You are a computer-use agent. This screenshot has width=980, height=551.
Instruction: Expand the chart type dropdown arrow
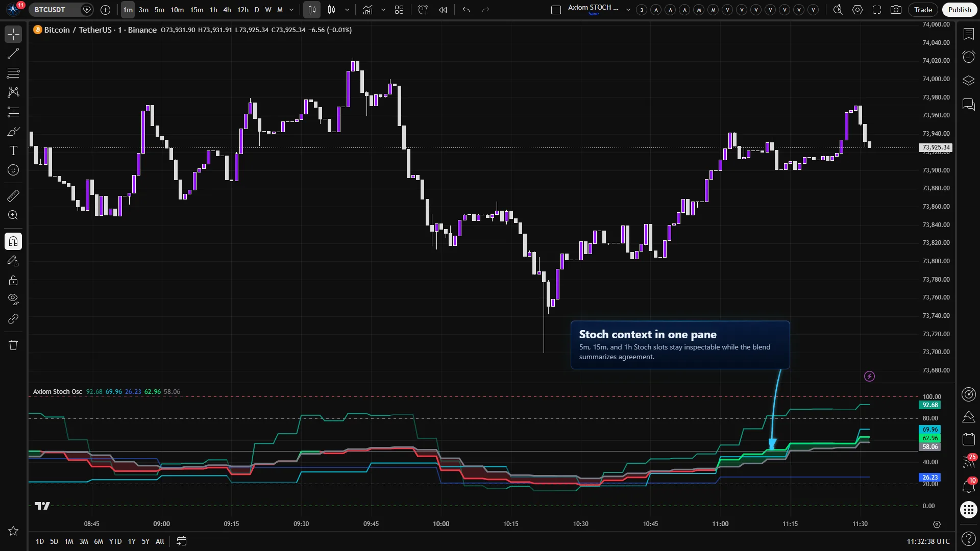(347, 10)
